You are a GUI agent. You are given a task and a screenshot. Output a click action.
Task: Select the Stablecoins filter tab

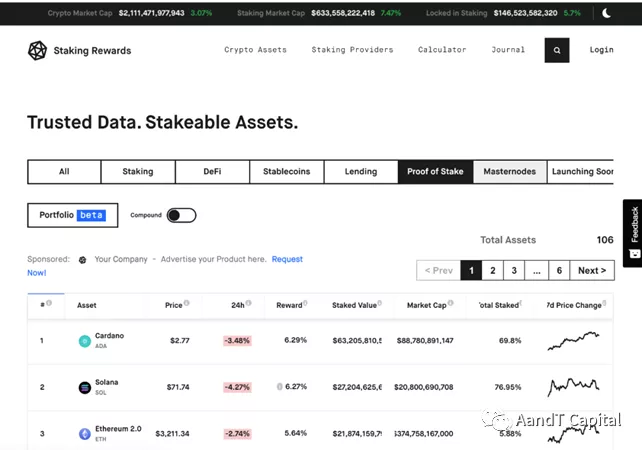287,172
